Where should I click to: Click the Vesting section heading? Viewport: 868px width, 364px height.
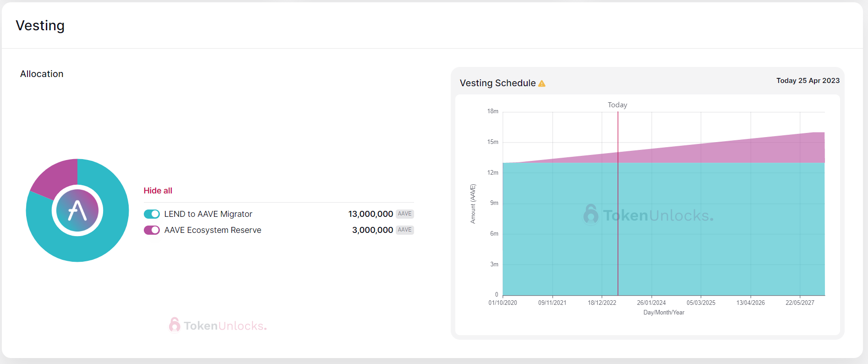(x=40, y=26)
